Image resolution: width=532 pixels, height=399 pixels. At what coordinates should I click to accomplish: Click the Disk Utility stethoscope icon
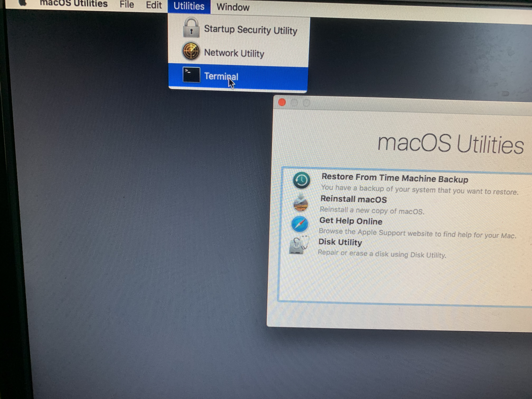click(299, 245)
